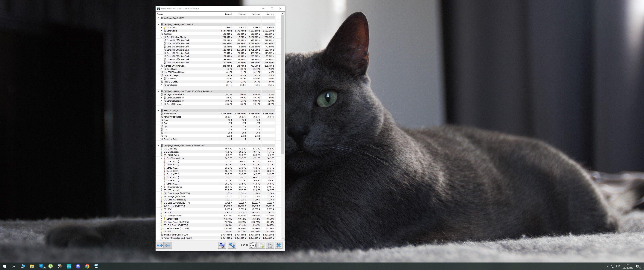Open sensor settings with the gear icon

270,245
